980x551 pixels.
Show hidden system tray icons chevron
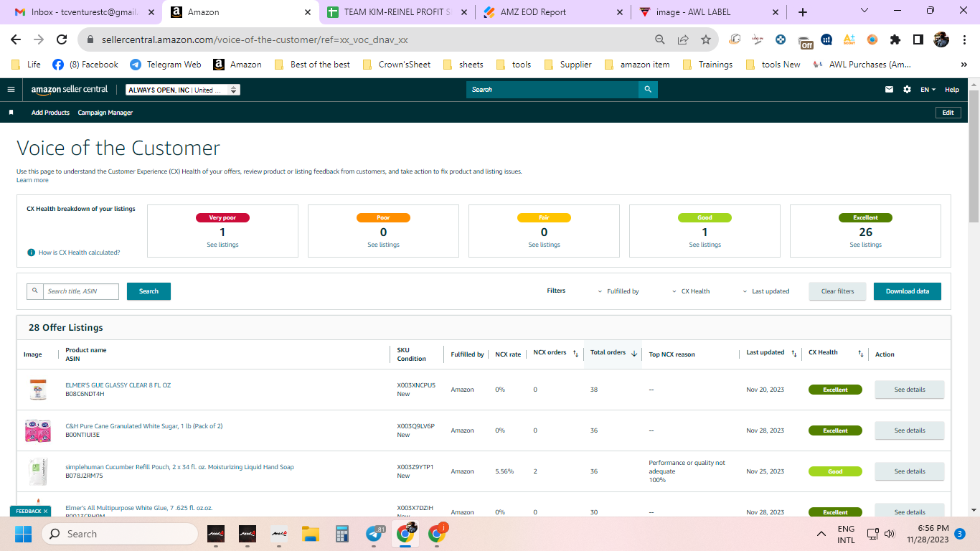pyautogui.click(x=821, y=534)
